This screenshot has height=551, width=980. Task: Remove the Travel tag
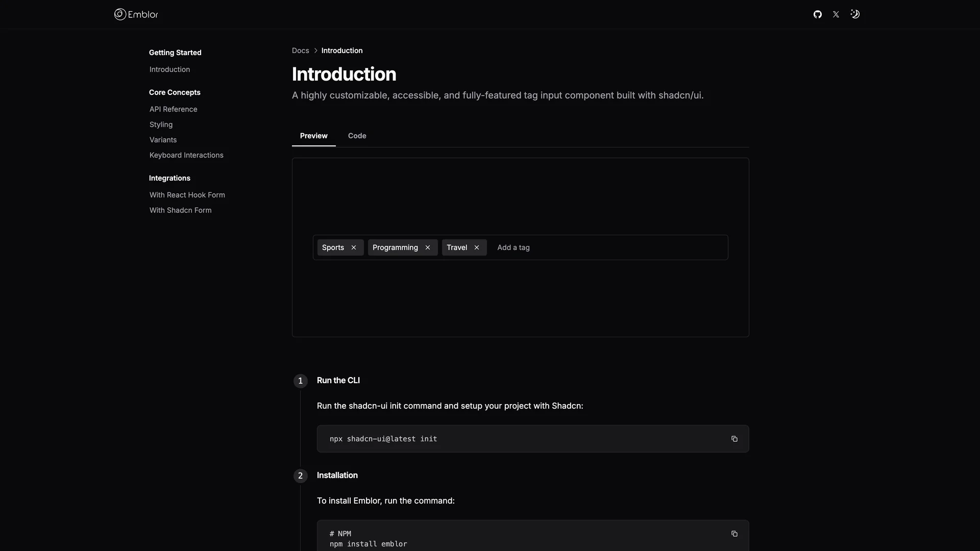[x=476, y=247]
